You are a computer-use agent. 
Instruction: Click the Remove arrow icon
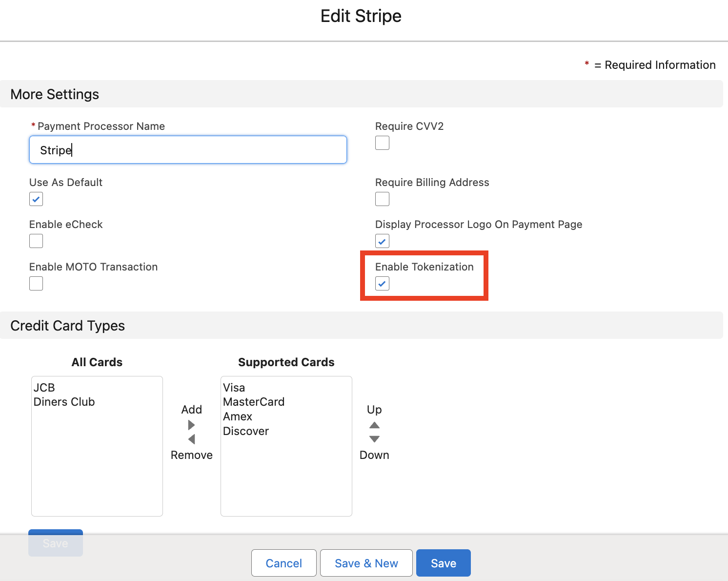191,439
